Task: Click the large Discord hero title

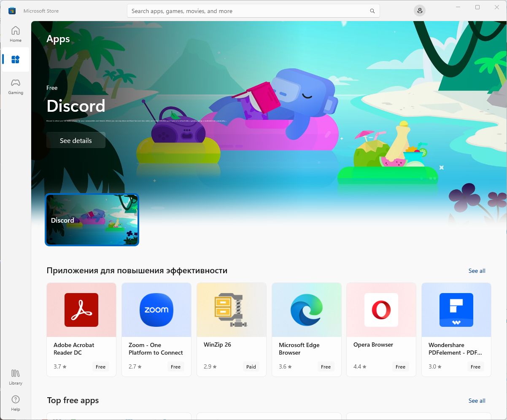Action: click(x=76, y=106)
